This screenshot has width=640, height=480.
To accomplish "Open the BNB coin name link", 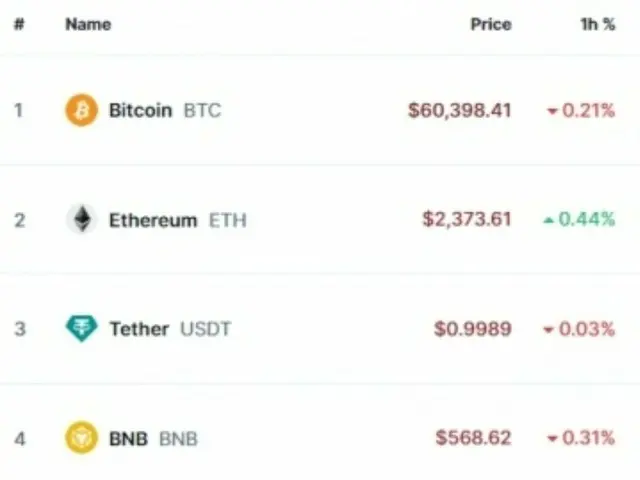I will [128, 439].
